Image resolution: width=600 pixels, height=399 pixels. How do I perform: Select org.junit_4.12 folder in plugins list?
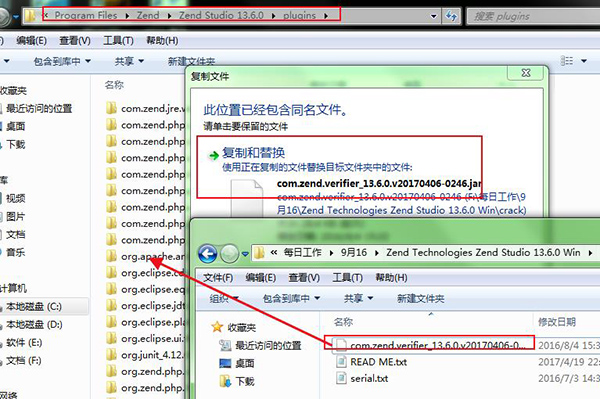pos(146,355)
